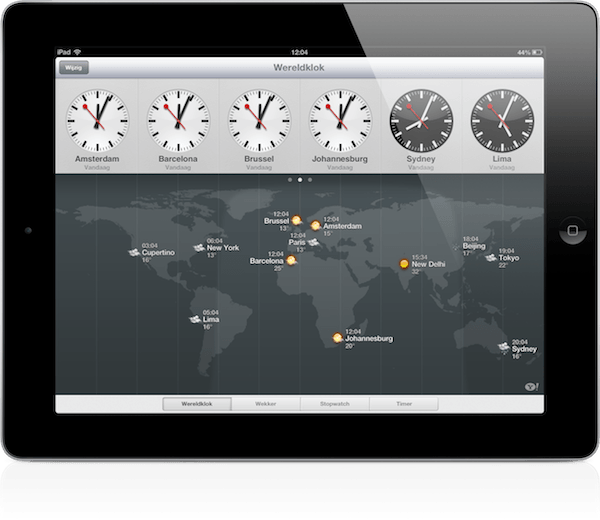Image resolution: width=600 pixels, height=520 pixels.
Task: Tap the Beijing weather icon
Action: [457, 247]
